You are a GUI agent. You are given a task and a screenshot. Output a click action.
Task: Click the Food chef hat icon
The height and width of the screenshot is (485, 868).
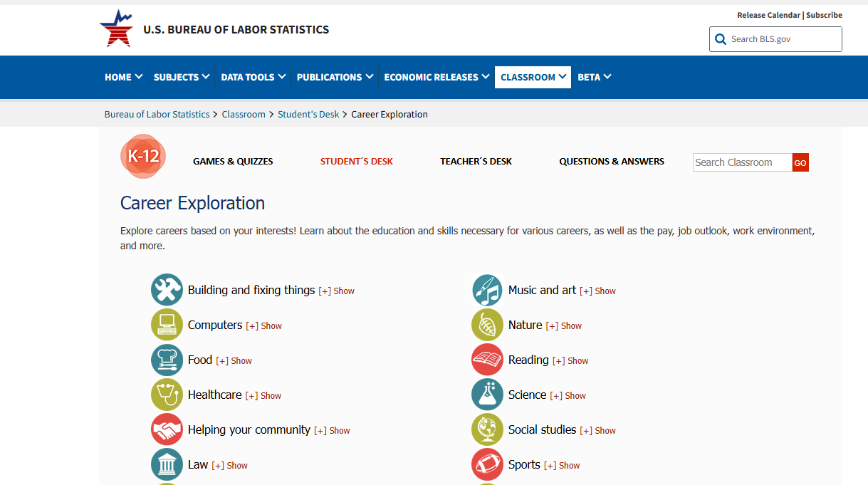(x=167, y=360)
